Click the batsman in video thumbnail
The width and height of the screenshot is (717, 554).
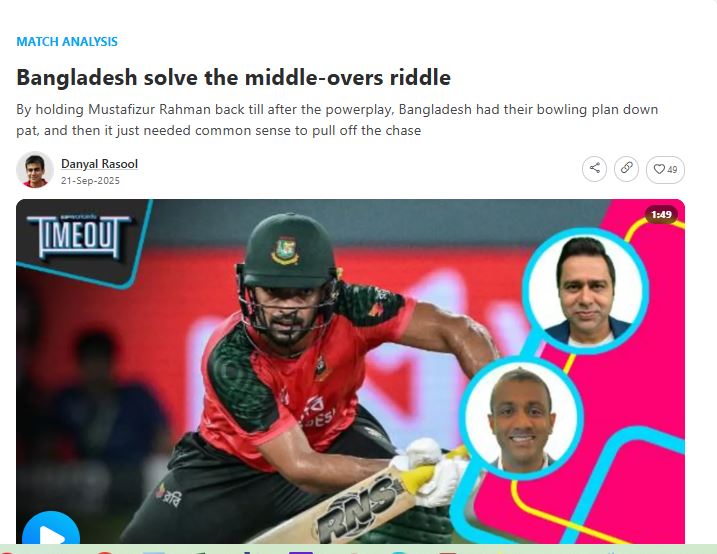302,375
